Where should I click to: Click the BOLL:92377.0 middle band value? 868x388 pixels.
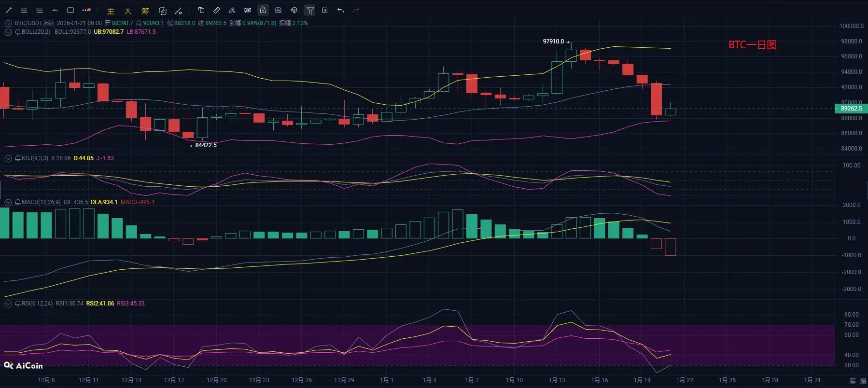pos(73,32)
